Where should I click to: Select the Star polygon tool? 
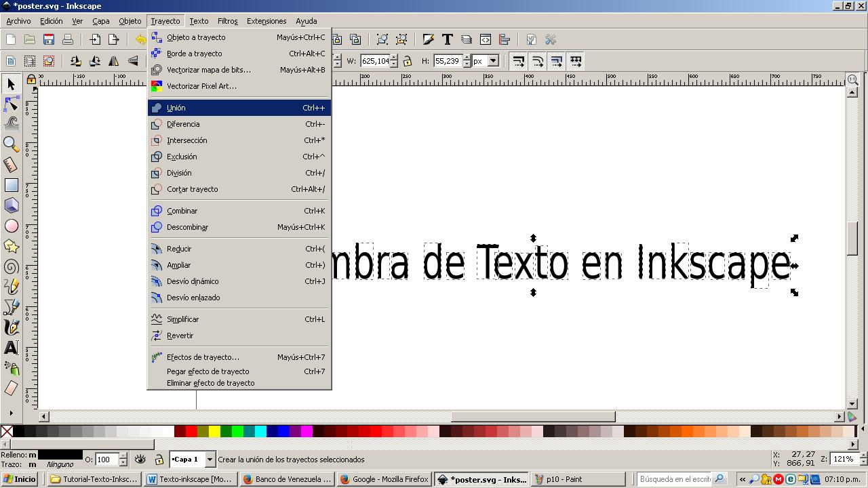11,246
